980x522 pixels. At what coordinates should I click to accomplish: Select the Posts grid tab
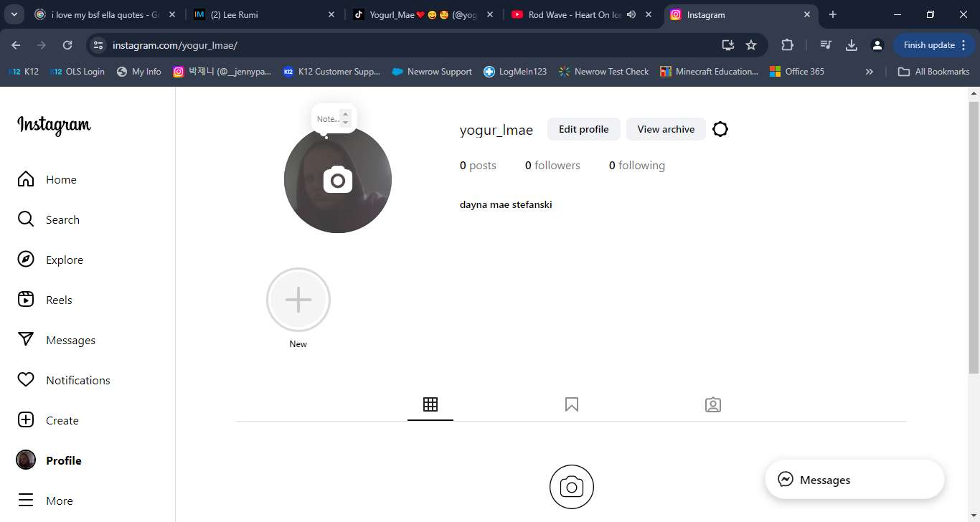(430, 404)
